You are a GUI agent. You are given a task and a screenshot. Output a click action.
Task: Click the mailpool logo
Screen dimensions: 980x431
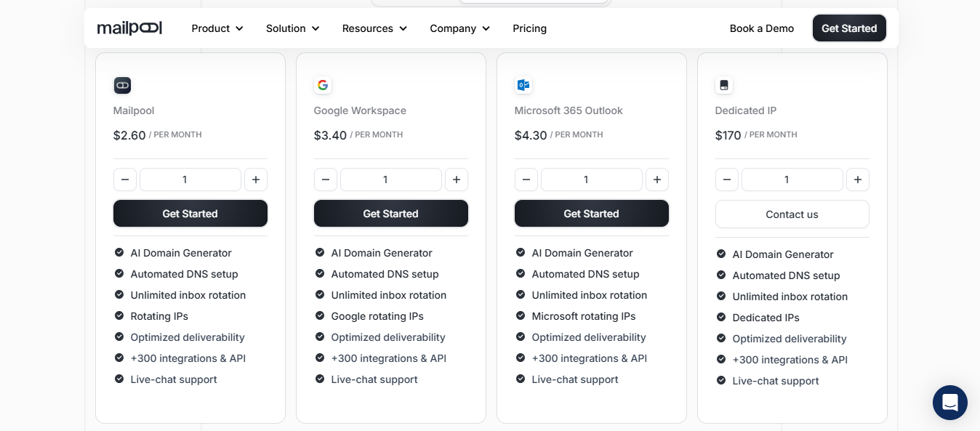[129, 28]
